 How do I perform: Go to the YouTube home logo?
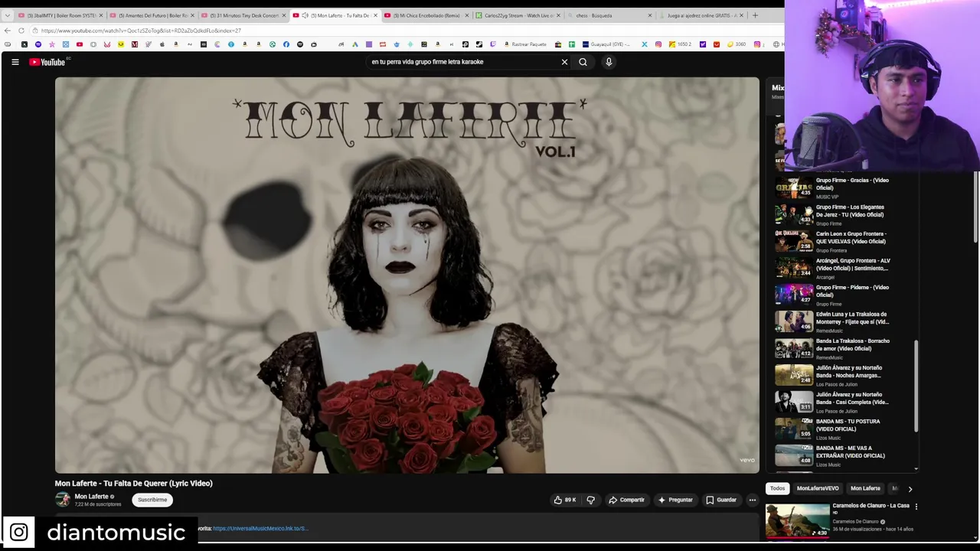point(47,62)
